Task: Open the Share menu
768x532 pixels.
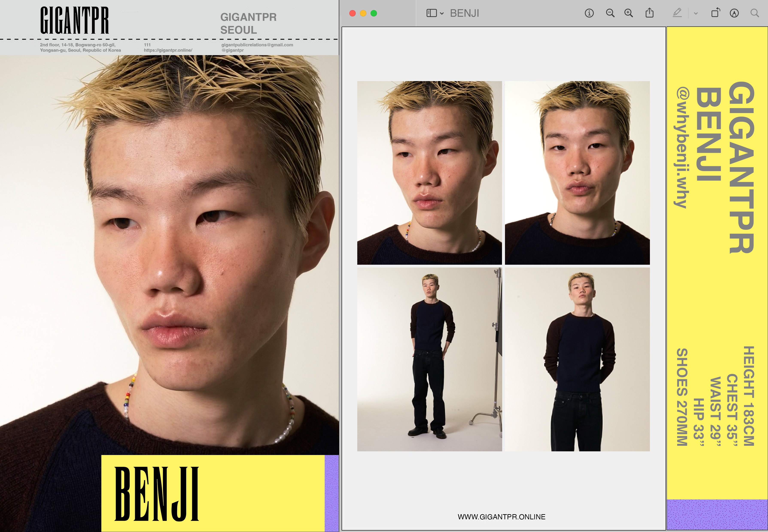Action: [x=649, y=13]
